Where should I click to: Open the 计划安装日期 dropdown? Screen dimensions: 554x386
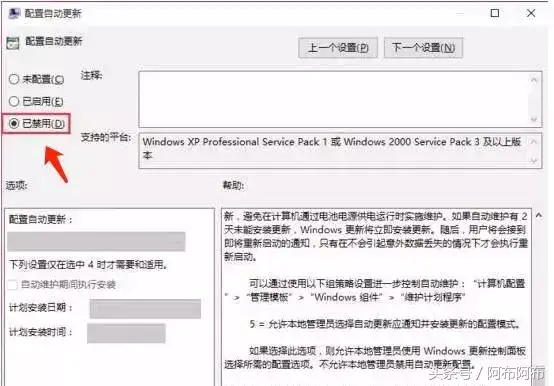coord(145,309)
